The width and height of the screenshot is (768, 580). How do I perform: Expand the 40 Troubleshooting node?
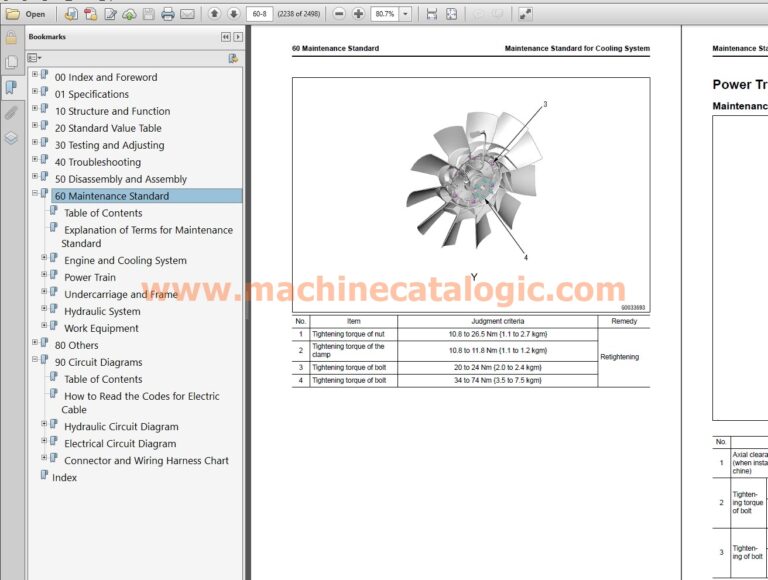(35, 159)
